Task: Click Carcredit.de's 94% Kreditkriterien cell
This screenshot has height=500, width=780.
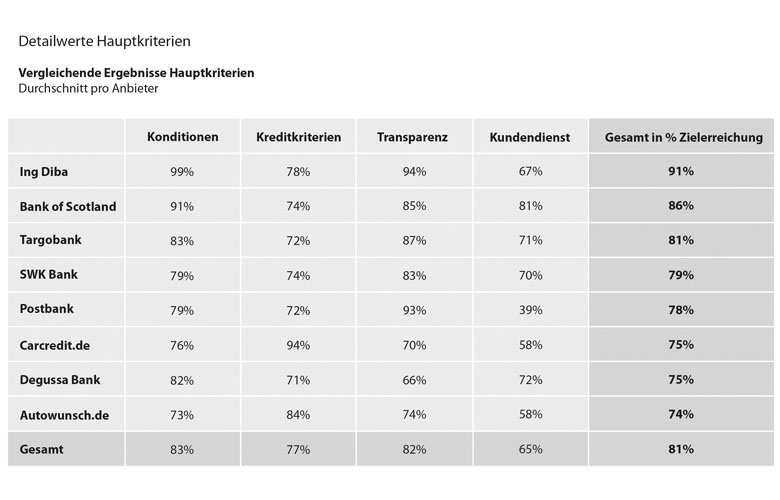Action: [298, 345]
